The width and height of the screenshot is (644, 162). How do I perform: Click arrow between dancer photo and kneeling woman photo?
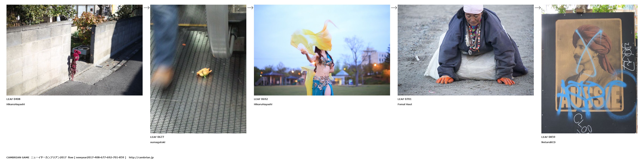tap(394, 8)
